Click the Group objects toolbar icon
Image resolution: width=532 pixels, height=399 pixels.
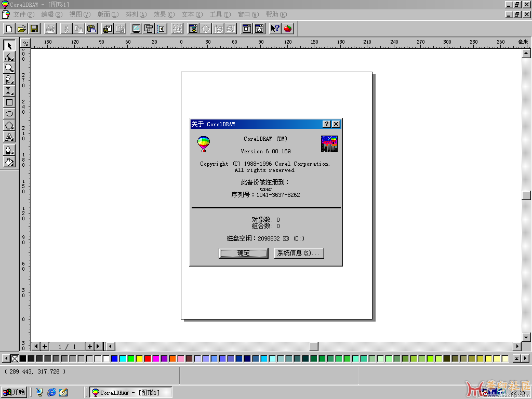tap(177, 29)
